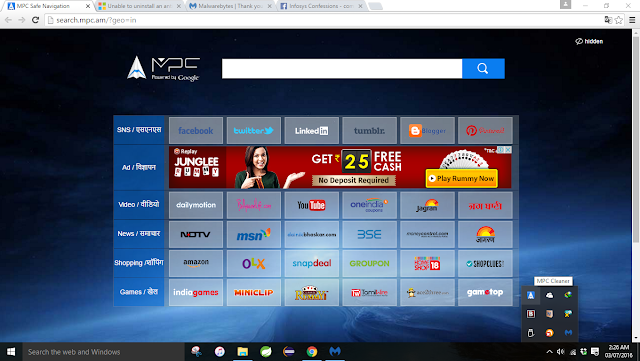Open the Facebook tile

coord(196,131)
